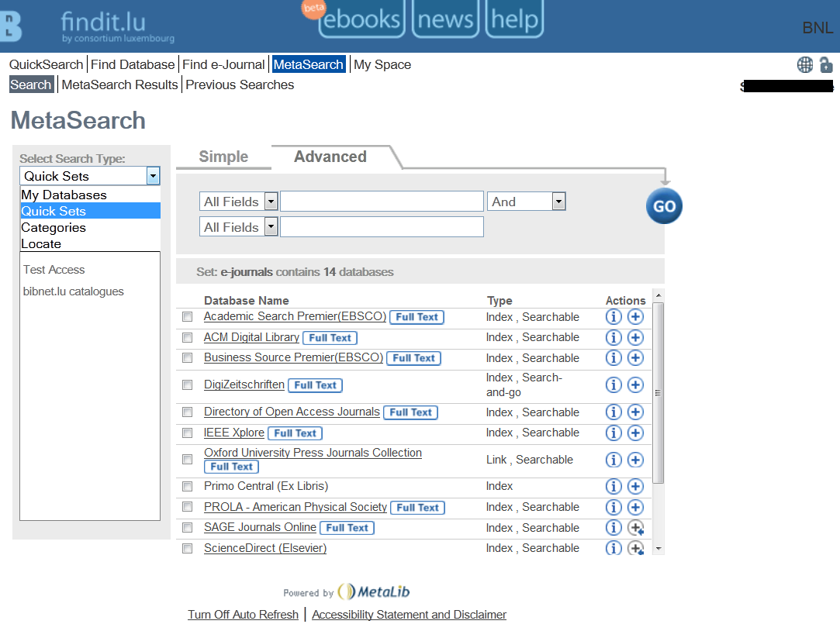Viewport: 840px width, 631px height.
Task: Tick the Directory of Open Access Journals checkbox
Action: click(x=187, y=412)
